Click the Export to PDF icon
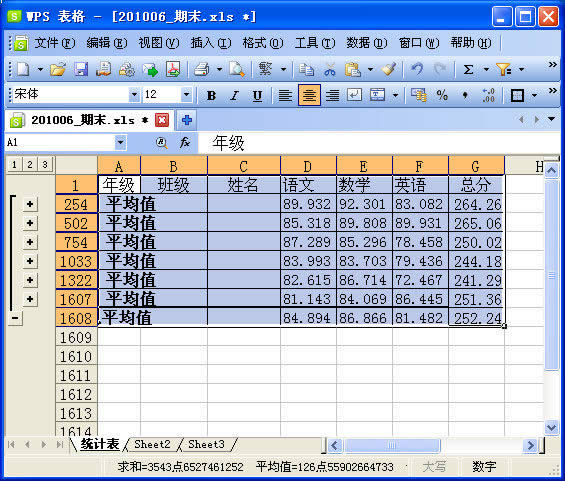565x481 pixels. tap(173, 69)
